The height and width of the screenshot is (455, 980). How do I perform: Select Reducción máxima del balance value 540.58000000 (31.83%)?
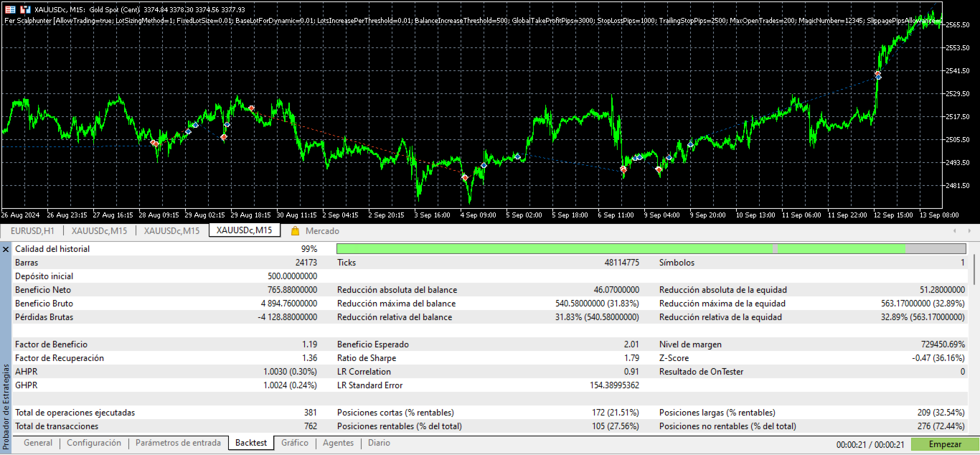point(597,304)
